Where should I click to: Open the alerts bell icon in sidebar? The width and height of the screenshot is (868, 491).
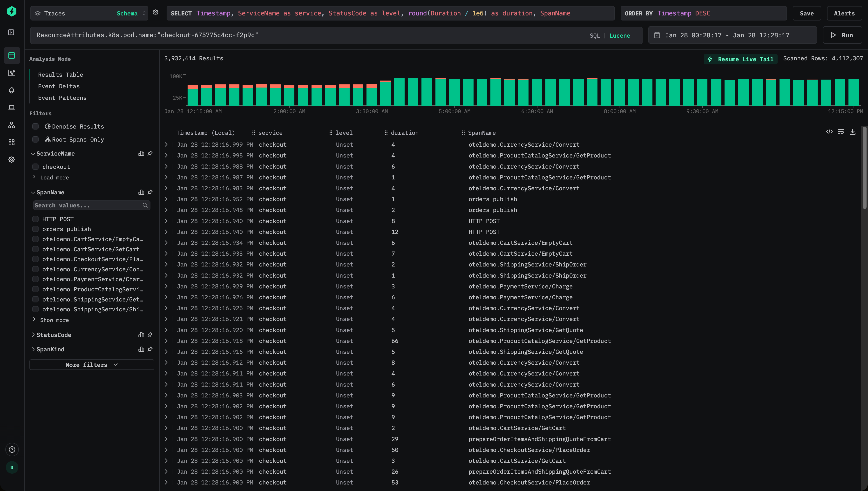pos(12,90)
